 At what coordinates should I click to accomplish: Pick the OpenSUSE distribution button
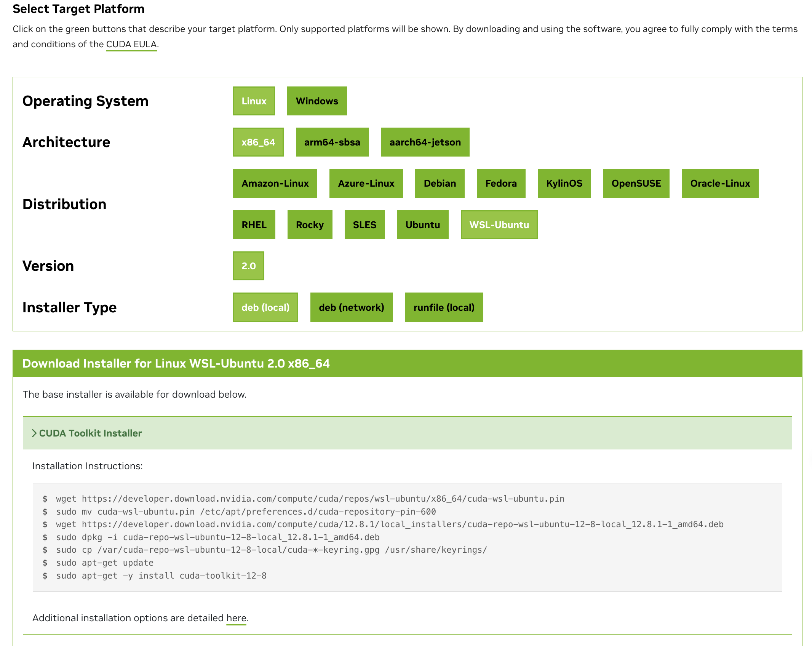[x=636, y=183]
